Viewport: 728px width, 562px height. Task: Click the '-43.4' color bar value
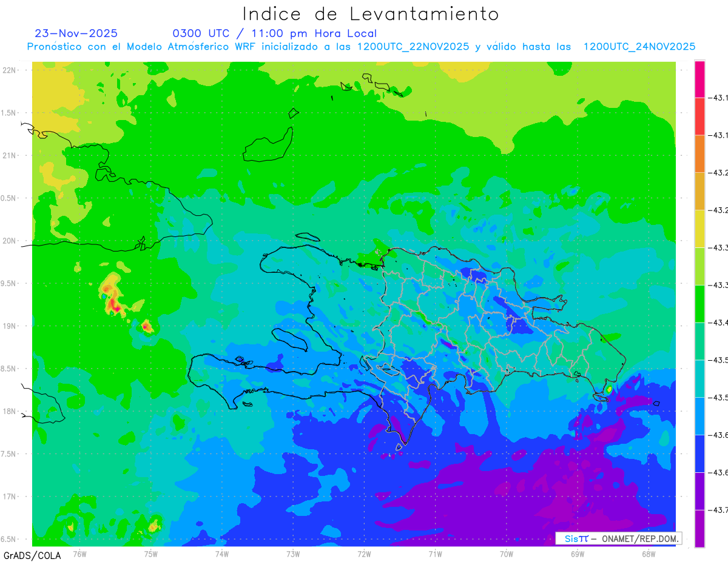click(x=718, y=323)
